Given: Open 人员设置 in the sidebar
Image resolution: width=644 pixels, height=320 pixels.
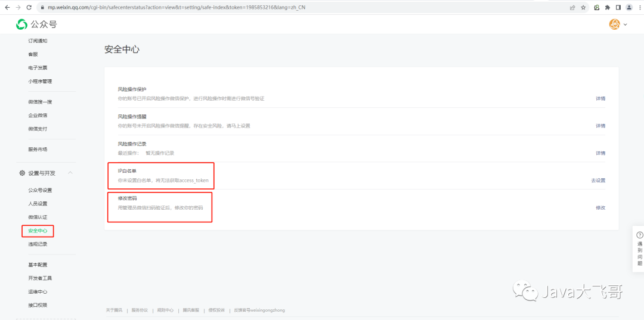Looking at the screenshot, I should 38,203.
